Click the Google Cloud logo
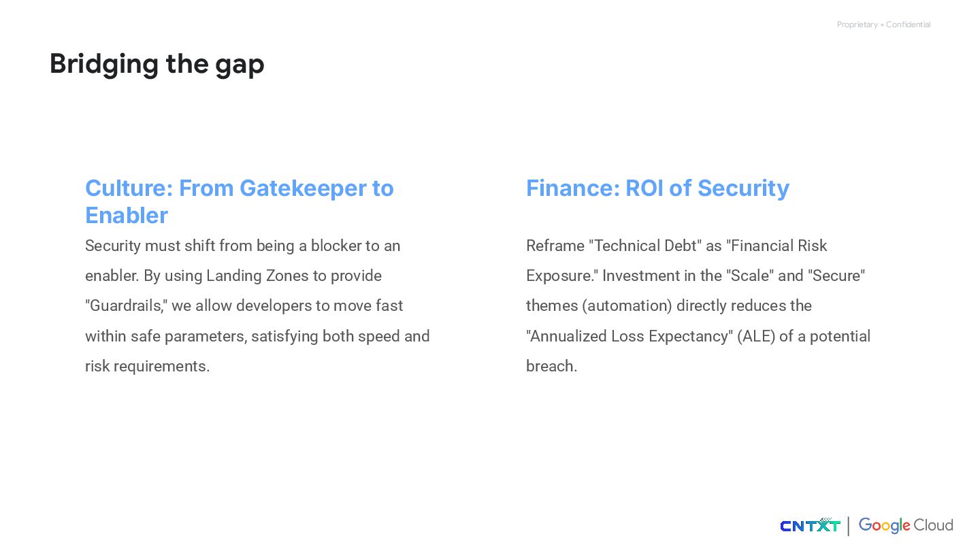Screen dimensions: 980x551 click(x=906, y=525)
